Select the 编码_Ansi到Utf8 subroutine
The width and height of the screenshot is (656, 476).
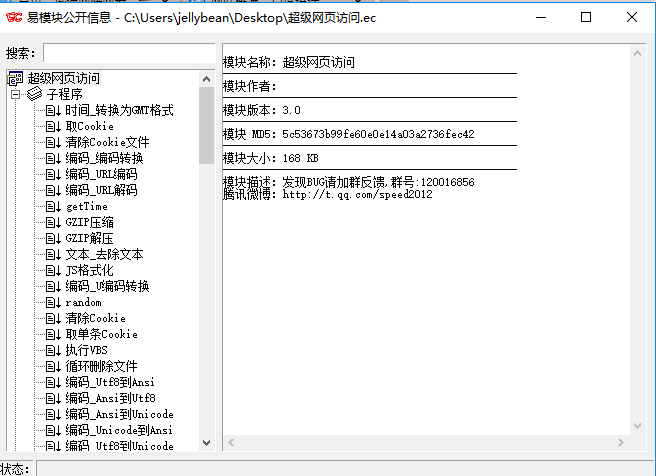(110, 398)
